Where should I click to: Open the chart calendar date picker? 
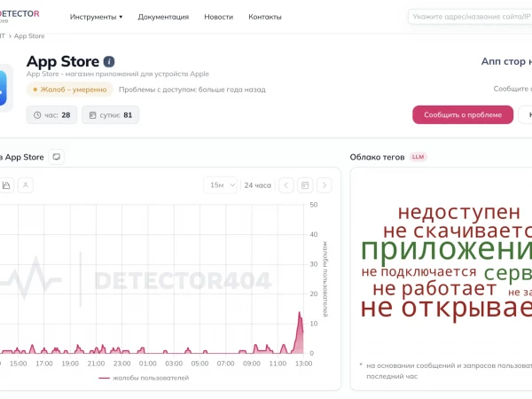pos(305,185)
